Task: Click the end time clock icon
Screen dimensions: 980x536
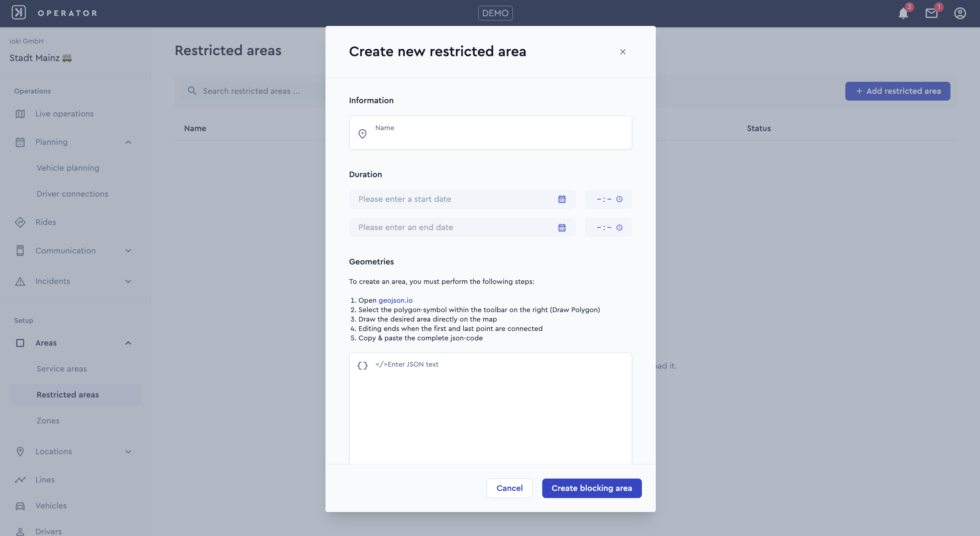Action: (x=619, y=227)
